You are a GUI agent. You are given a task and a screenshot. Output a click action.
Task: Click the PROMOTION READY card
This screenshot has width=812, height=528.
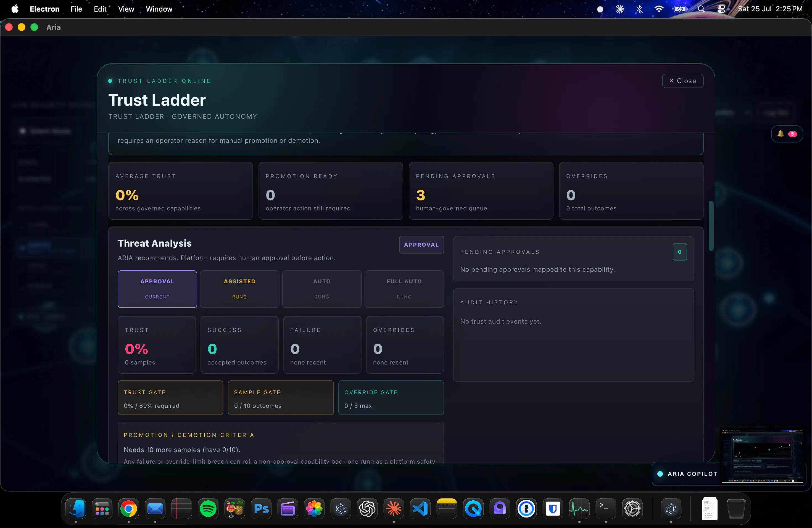coord(331,191)
